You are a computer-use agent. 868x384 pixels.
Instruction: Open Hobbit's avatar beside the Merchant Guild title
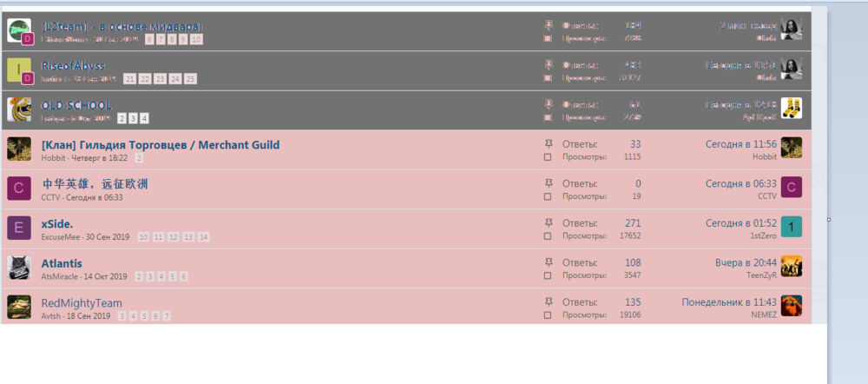click(19, 149)
